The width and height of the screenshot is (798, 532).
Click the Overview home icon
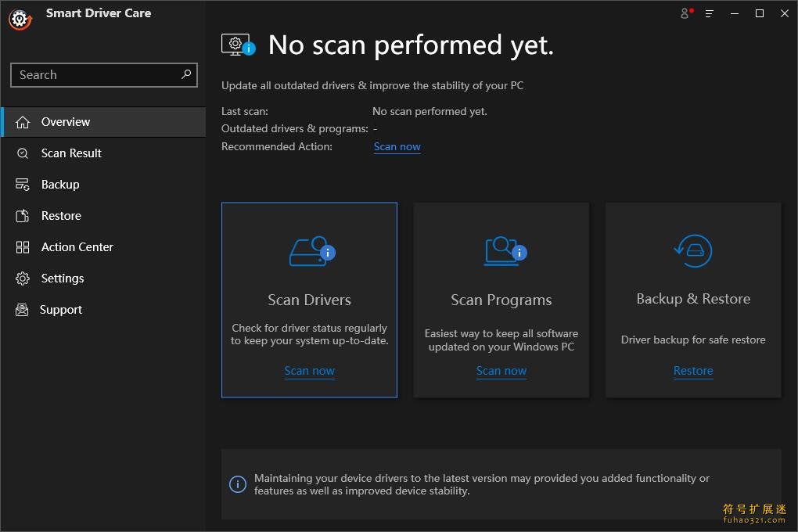coord(23,122)
